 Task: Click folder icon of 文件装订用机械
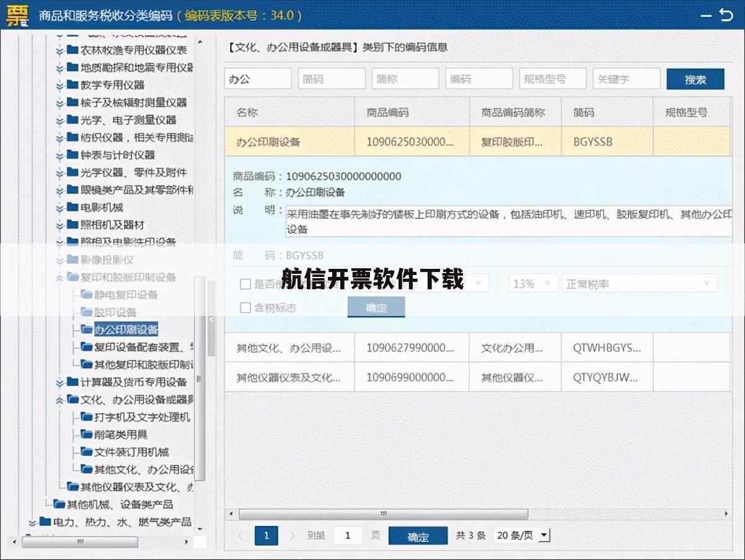pos(86,452)
